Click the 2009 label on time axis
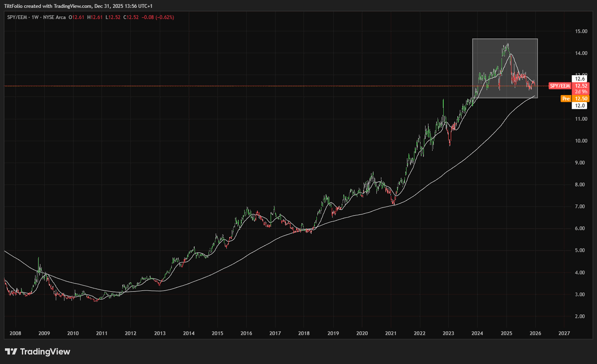The height and width of the screenshot is (364, 597). (x=44, y=334)
